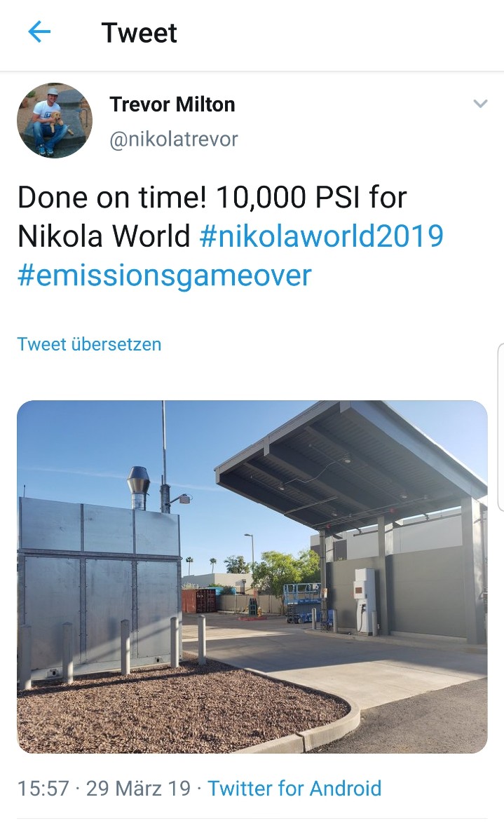Click the Tweet header title
504x830 pixels.
coord(139,33)
